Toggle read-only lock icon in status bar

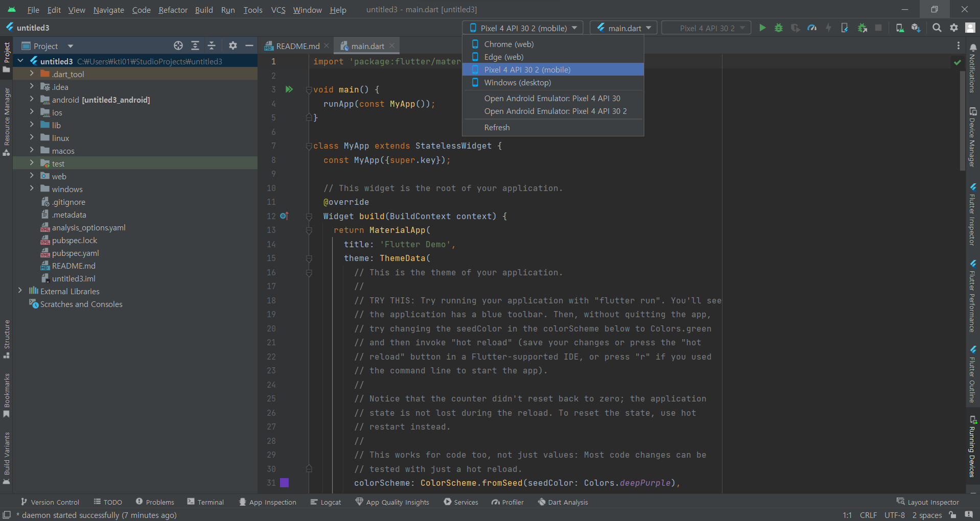[953, 515]
